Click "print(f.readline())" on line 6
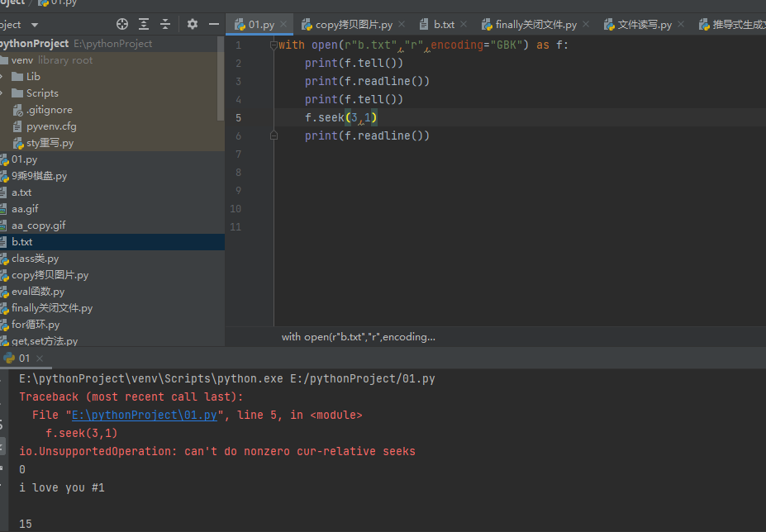Viewport: 766px width, 532px height. click(x=367, y=135)
